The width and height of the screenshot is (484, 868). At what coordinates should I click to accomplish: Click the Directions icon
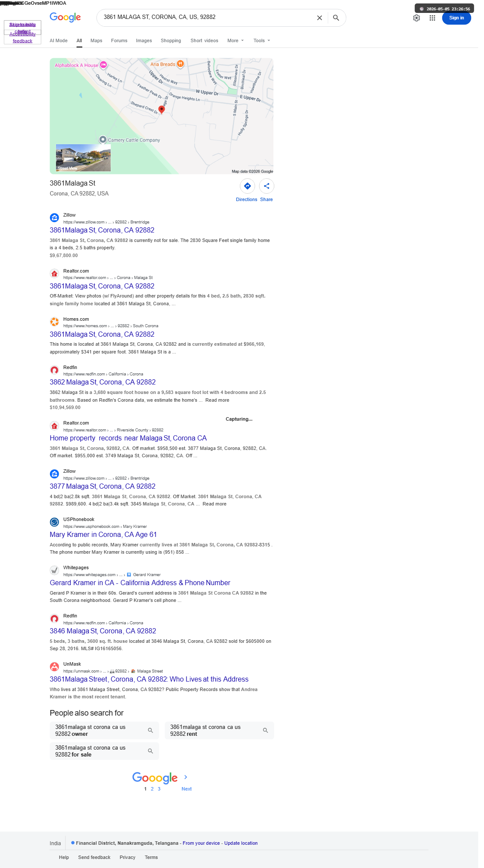coord(247,186)
